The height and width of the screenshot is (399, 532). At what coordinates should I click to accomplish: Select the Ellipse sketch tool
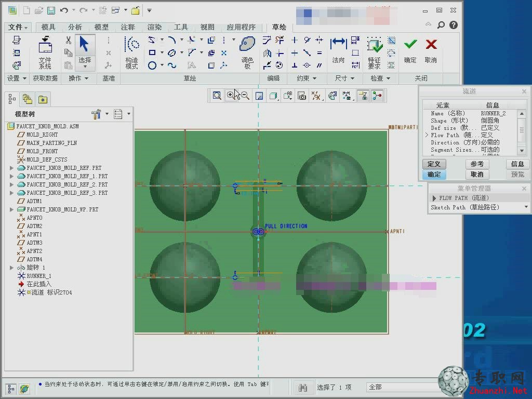pos(171,52)
